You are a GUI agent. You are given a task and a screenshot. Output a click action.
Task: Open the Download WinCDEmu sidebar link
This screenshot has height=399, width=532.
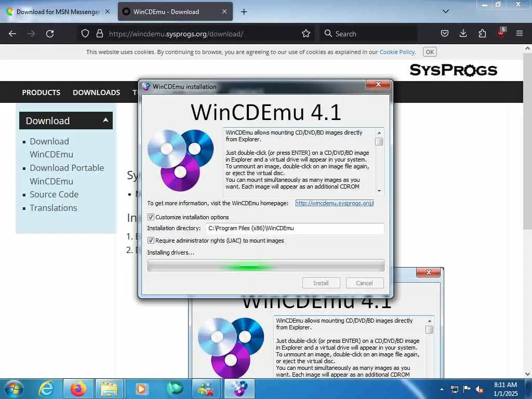click(x=51, y=148)
